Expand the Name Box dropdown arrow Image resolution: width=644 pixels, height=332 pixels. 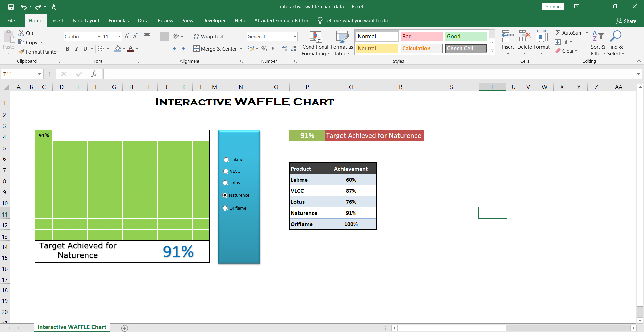39,74
